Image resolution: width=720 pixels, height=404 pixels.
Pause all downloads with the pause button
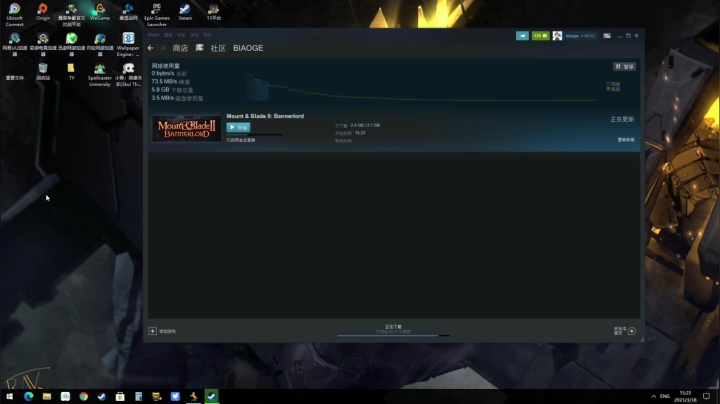[x=624, y=67]
